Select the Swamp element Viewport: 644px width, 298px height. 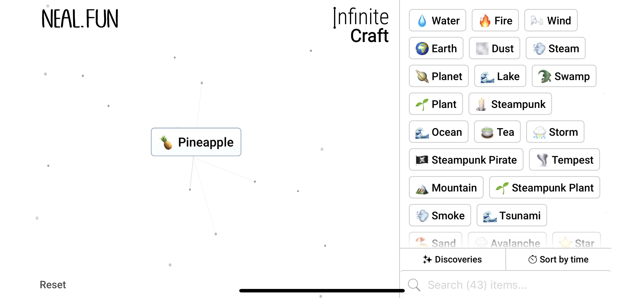pyautogui.click(x=564, y=76)
